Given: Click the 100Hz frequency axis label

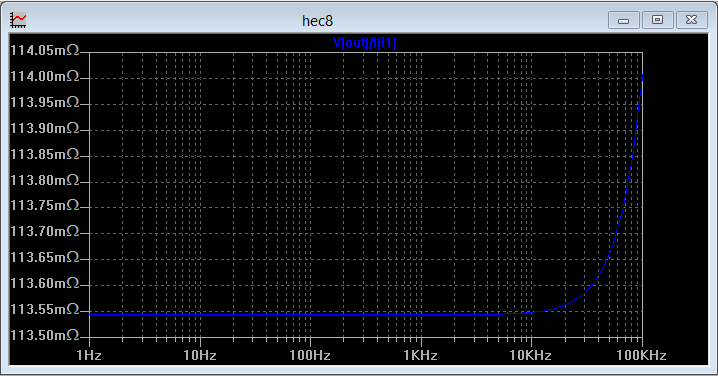Looking at the screenshot, I should [310, 355].
